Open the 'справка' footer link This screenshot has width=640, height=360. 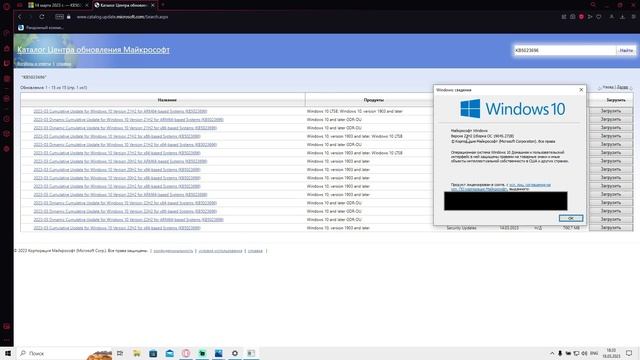(255, 251)
